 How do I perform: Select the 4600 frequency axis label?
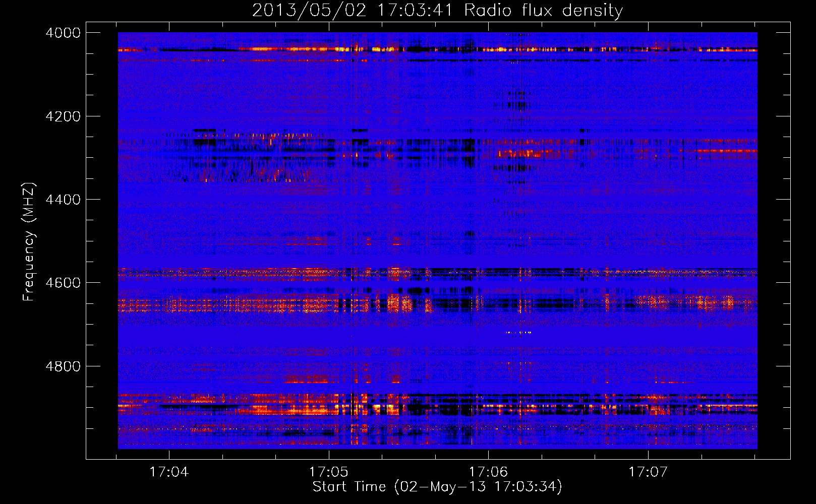63,283
